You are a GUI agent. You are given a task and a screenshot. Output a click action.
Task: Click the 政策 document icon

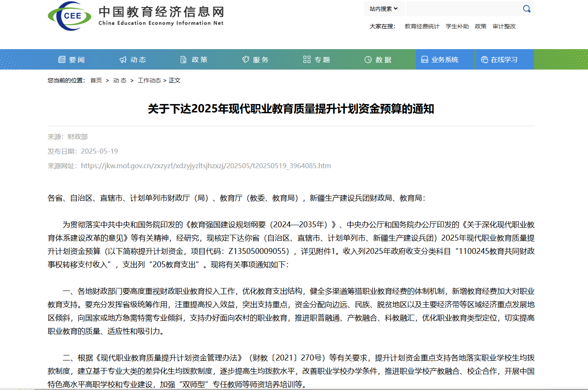click(x=184, y=60)
